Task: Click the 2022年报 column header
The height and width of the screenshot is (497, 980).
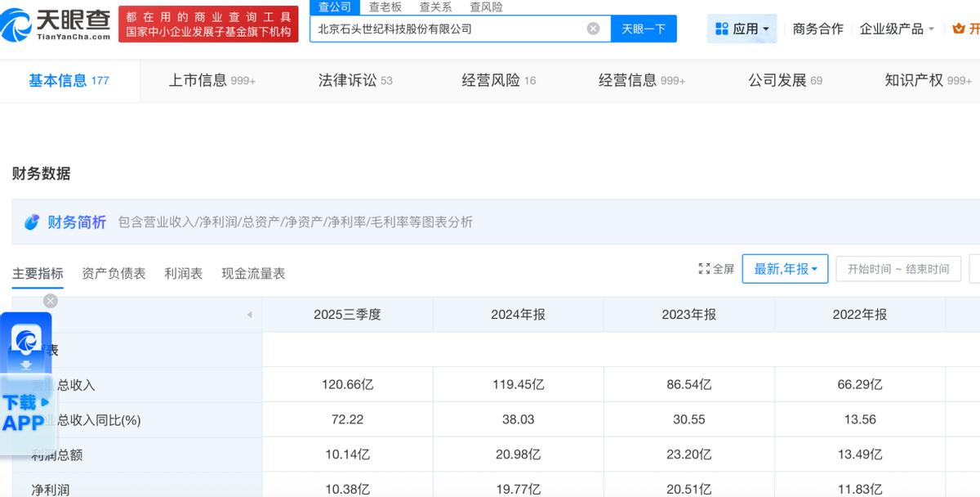Action: click(x=859, y=315)
